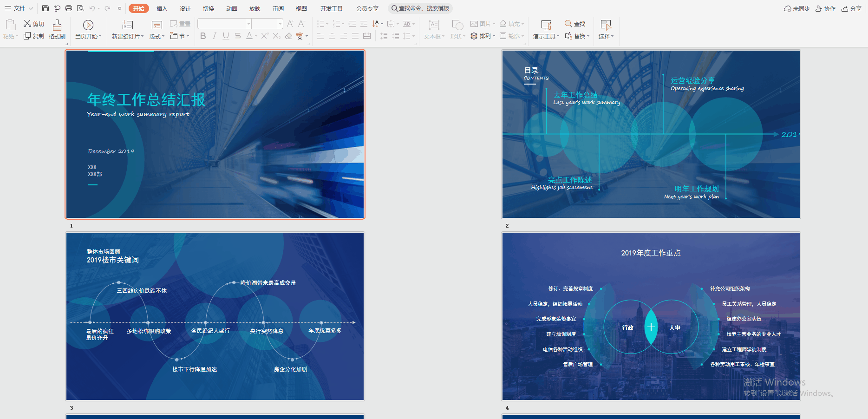Switch to the Slideshow (放映) ribbon tab
The height and width of the screenshot is (419, 868).
pos(255,8)
